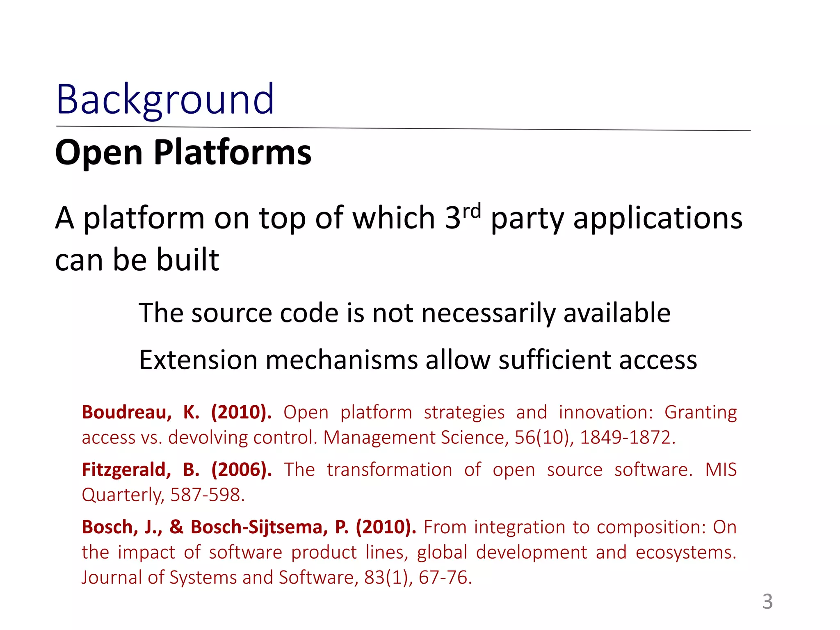Click the author name 'Fitzgerald, B. (2006).'

pyautogui.click(x=177, y=470)
